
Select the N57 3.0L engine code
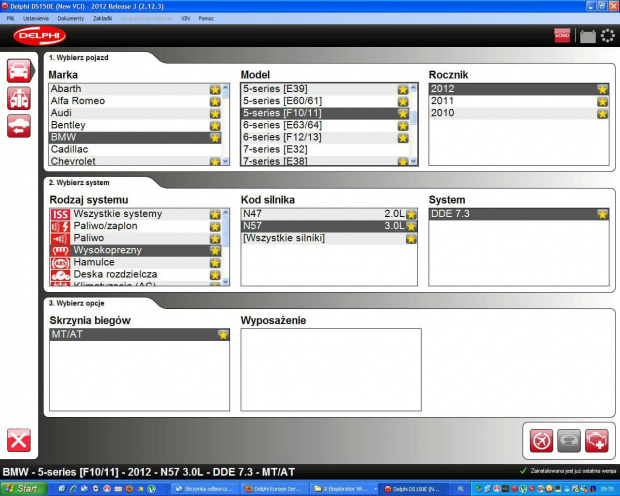(x=329, y=226)
